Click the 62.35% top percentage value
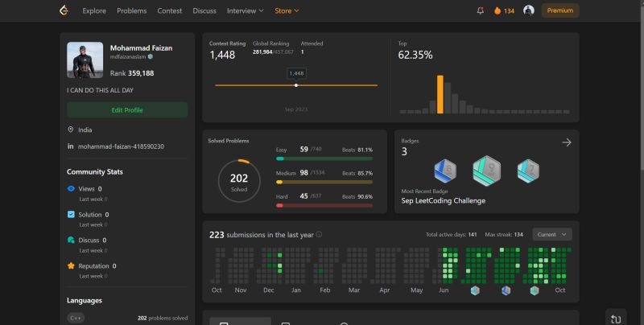 click(415, 55)
